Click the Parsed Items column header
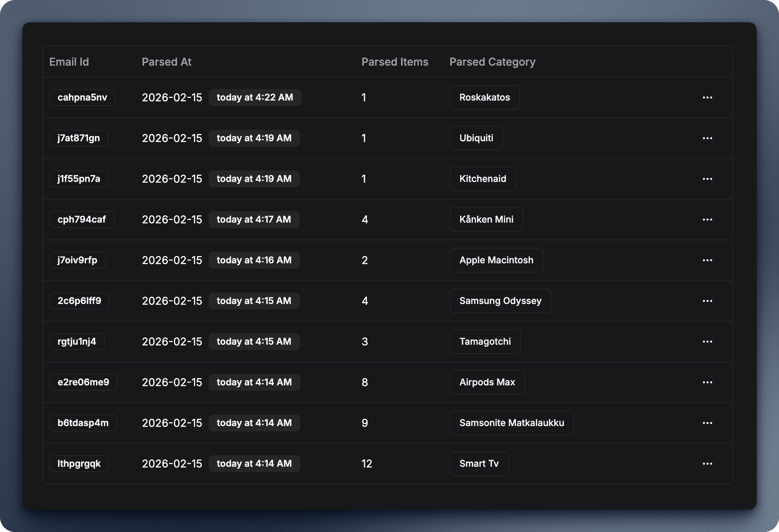The width and height of the screenshot is (779, 532). (x=394, y=62)
